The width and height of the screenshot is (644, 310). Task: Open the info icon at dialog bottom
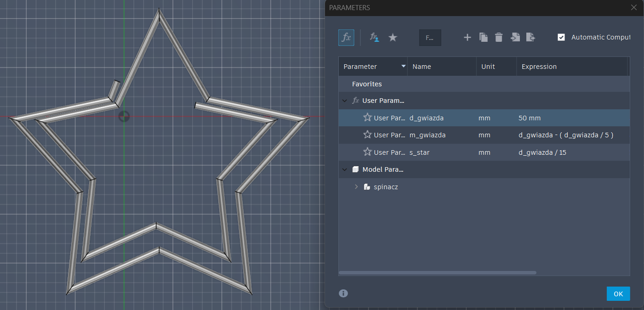(x=343, y=293)
